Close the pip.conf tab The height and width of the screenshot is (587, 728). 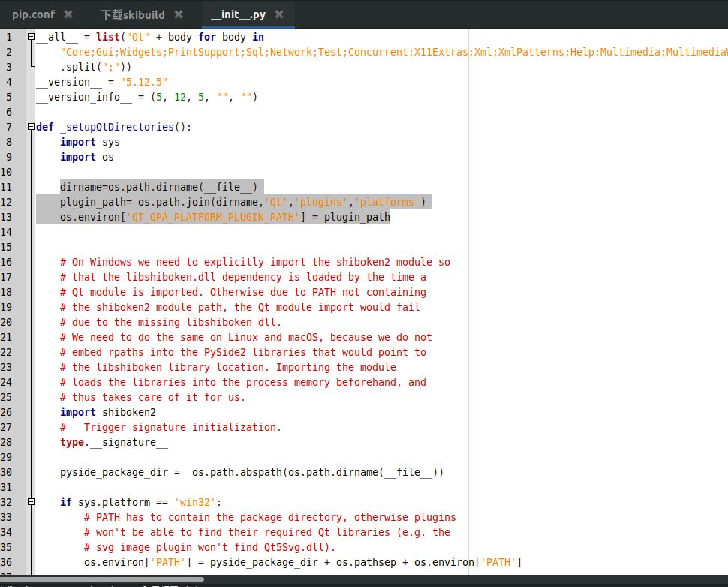[68, 14]
